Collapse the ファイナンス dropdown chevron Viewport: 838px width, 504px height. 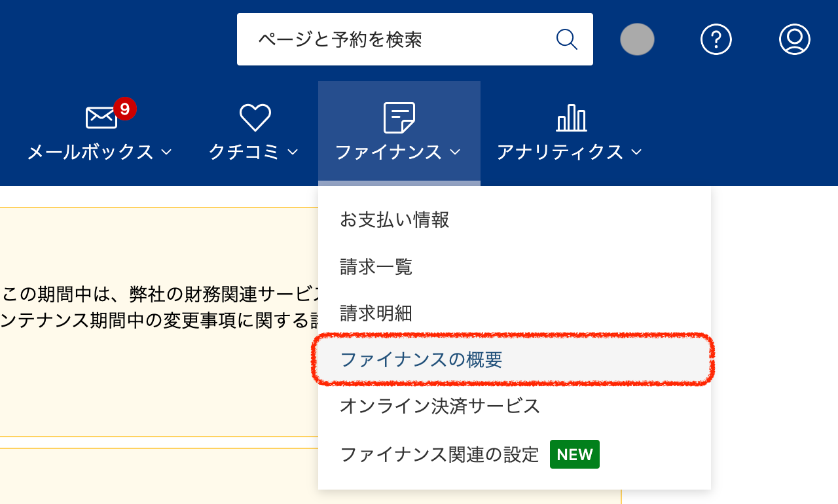[455, 153]
